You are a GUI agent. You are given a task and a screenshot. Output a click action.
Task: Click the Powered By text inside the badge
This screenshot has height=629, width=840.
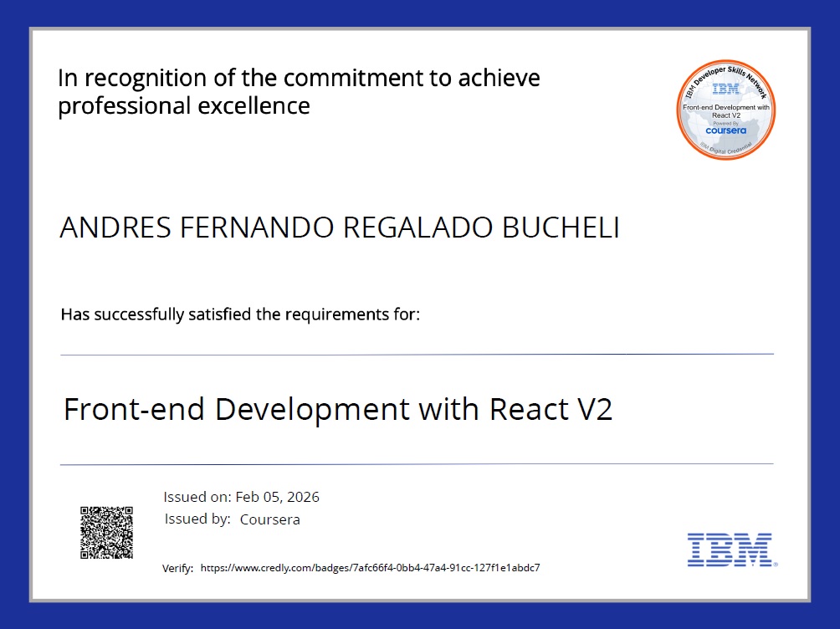[x=726, y=123]
